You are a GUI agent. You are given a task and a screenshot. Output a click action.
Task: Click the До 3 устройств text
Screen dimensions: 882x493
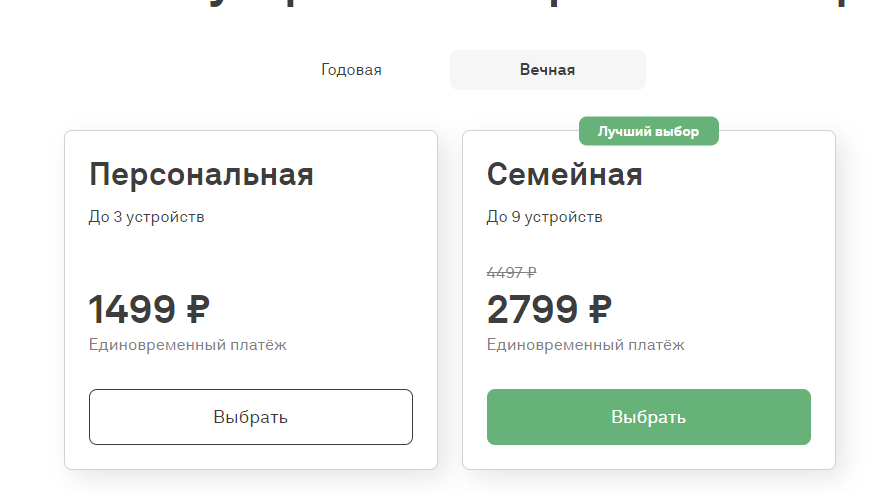coord(146,216)
